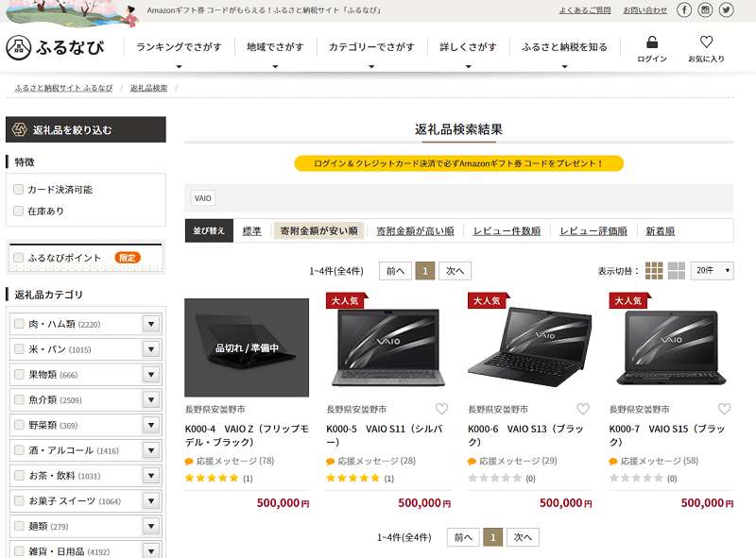Screen dimensions: 756x558
Task: Click top pagination 次へ button
Action: pos(455,271)
